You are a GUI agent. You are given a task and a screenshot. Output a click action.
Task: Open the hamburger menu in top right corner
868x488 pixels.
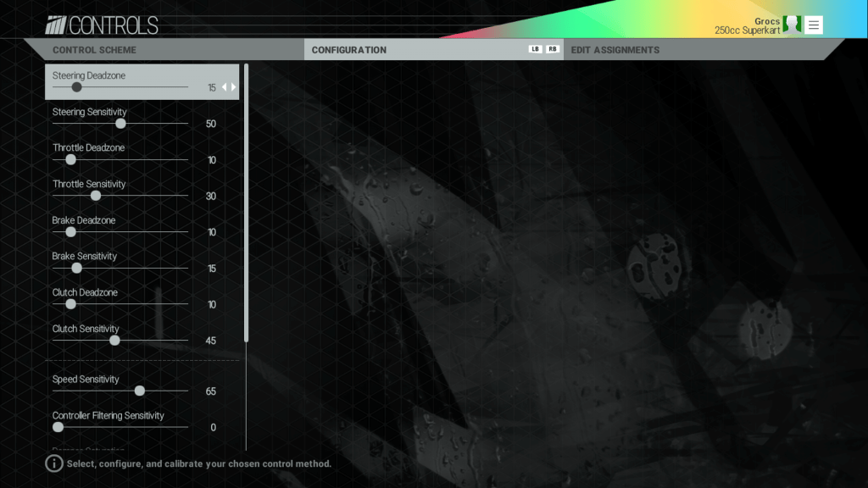click(813, 23)
